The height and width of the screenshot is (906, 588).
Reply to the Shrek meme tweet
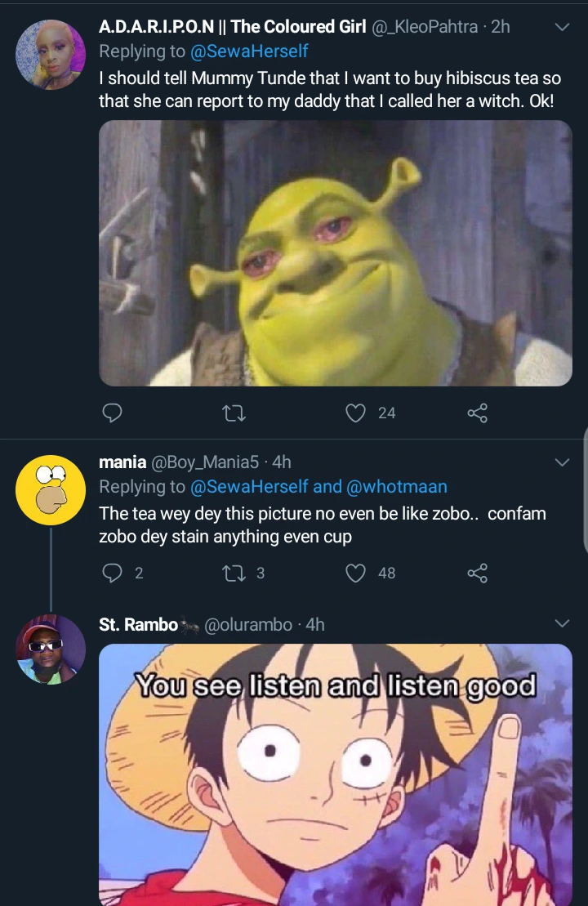coord(113,413)
